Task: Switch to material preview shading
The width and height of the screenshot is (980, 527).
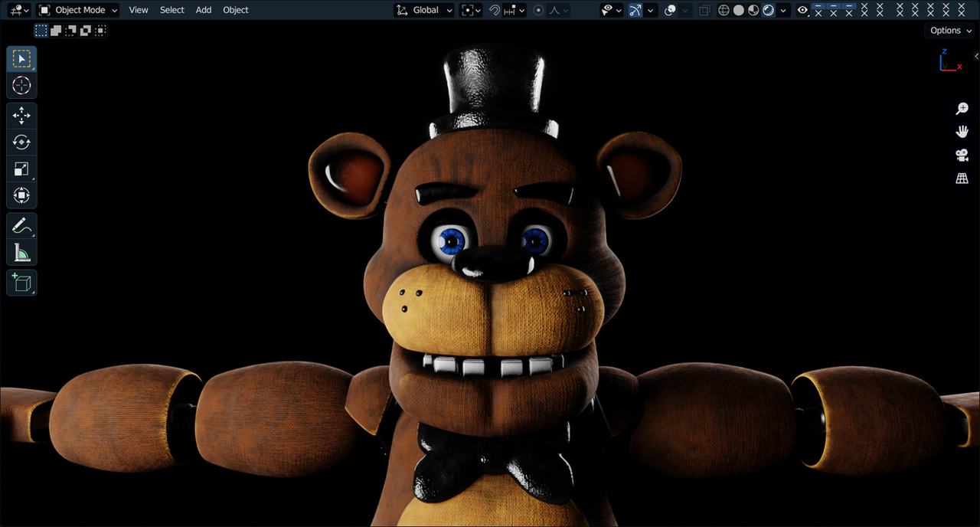Action: click(x=753, y=10)
